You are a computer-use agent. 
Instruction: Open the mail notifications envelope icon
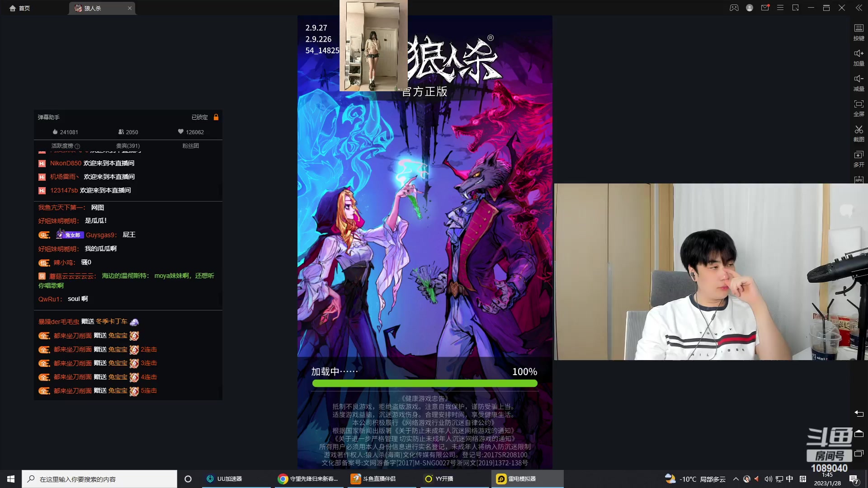click(x=765, y=8)
